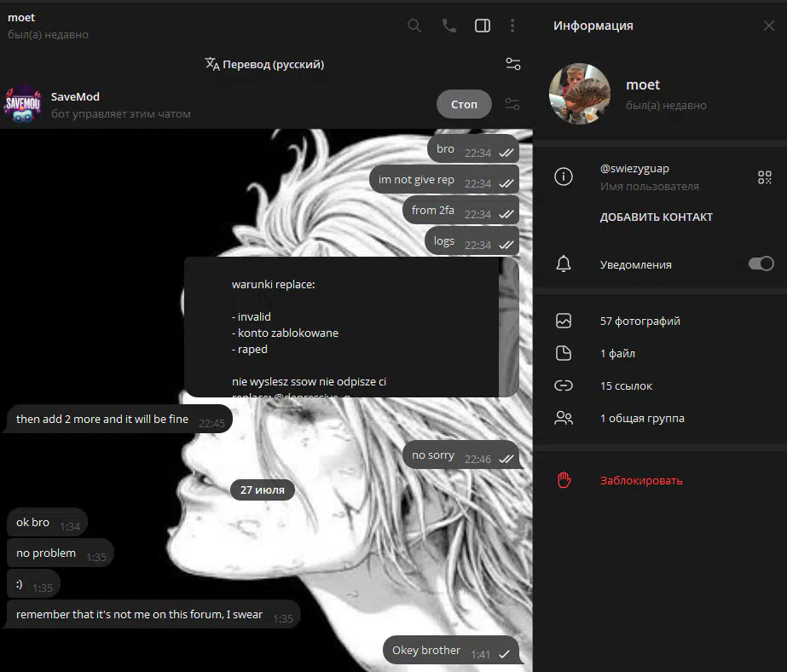Image resolution: width=787 pixels, height=672 pixels.
Task: Open search in the moet chat
Action: tap(414, 26)
